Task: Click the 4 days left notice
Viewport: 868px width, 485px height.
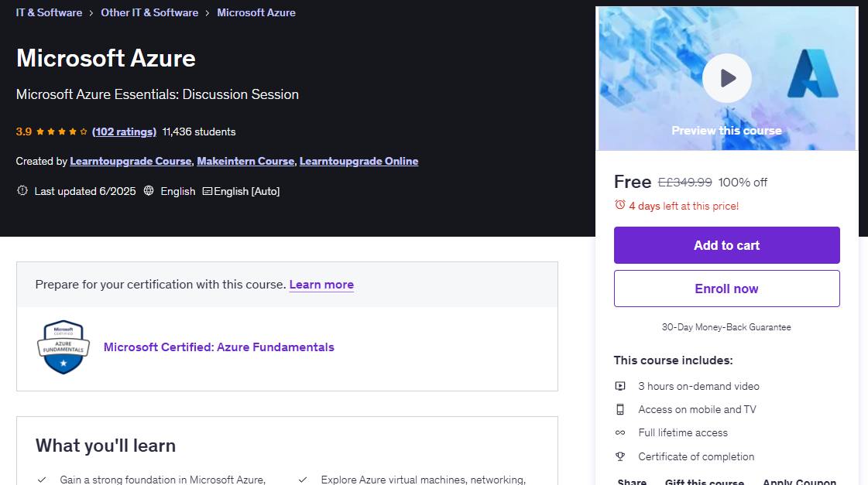Action: click(684, 206)
